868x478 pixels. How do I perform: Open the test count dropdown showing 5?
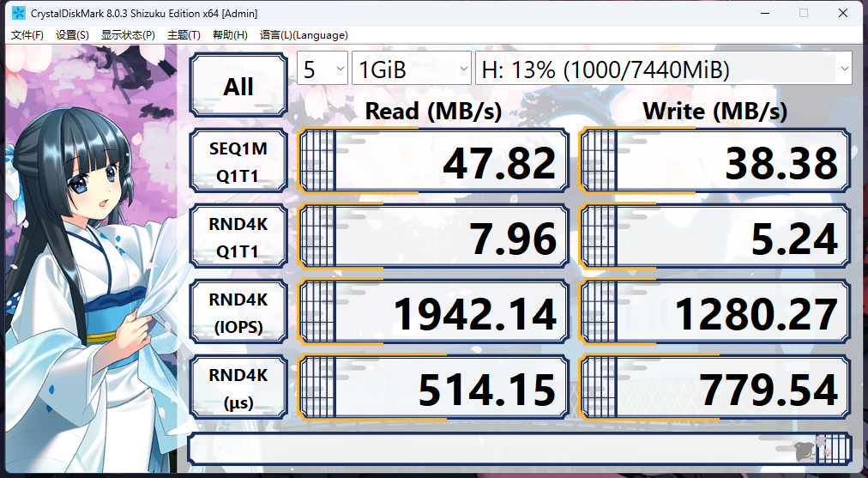click(322, 69)
